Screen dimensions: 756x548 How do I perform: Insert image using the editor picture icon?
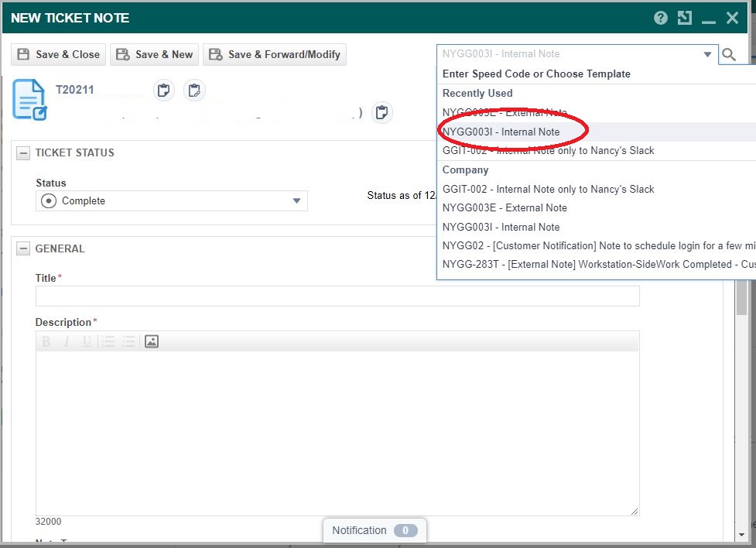[x=152, y=341]
